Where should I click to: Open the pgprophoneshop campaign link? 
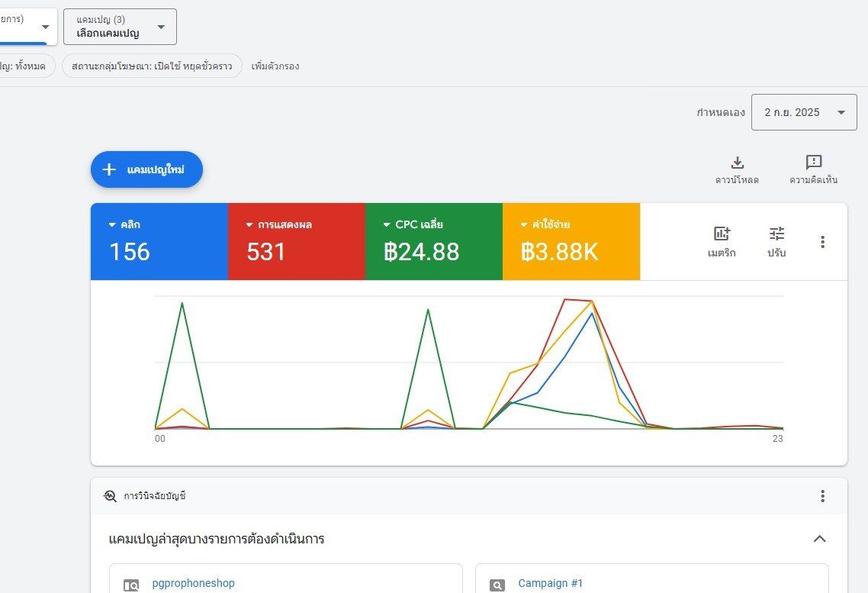coord(193,583)
